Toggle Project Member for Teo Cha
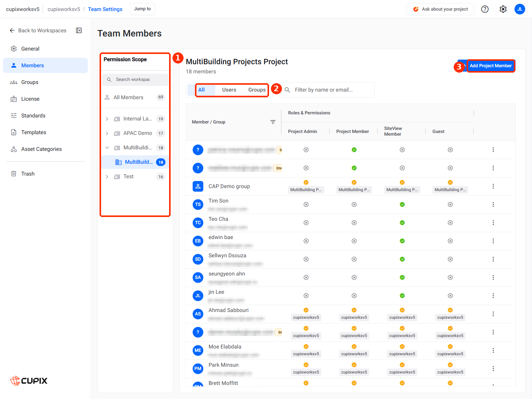532x399 pixels. point(354,223)
